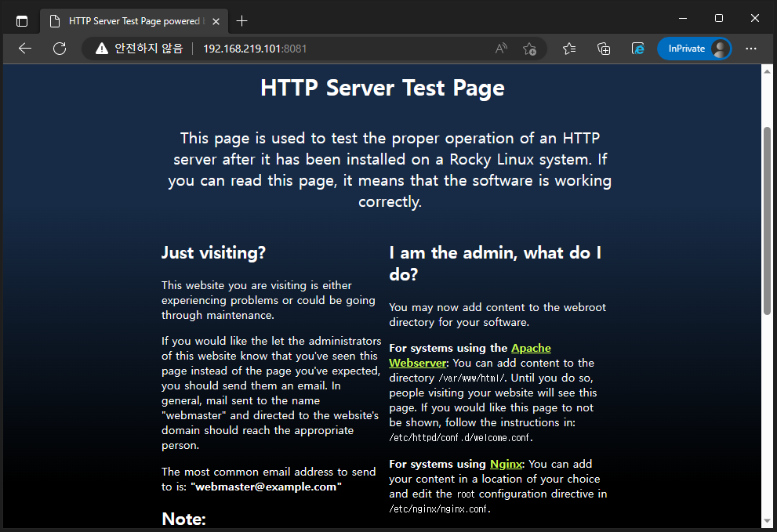Click the InPrivate button
Viewport: 777px width, 532px height.
coord(694,49)
